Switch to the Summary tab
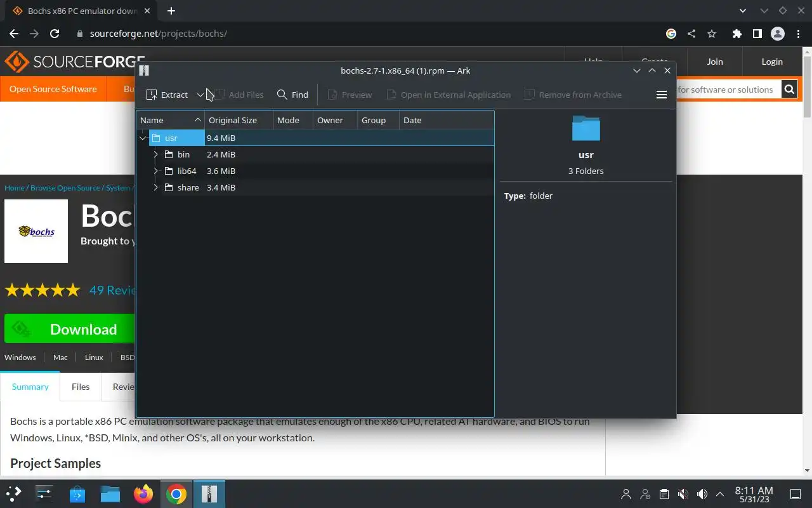Viewport: 812px width, 508px height. point(30,387)
